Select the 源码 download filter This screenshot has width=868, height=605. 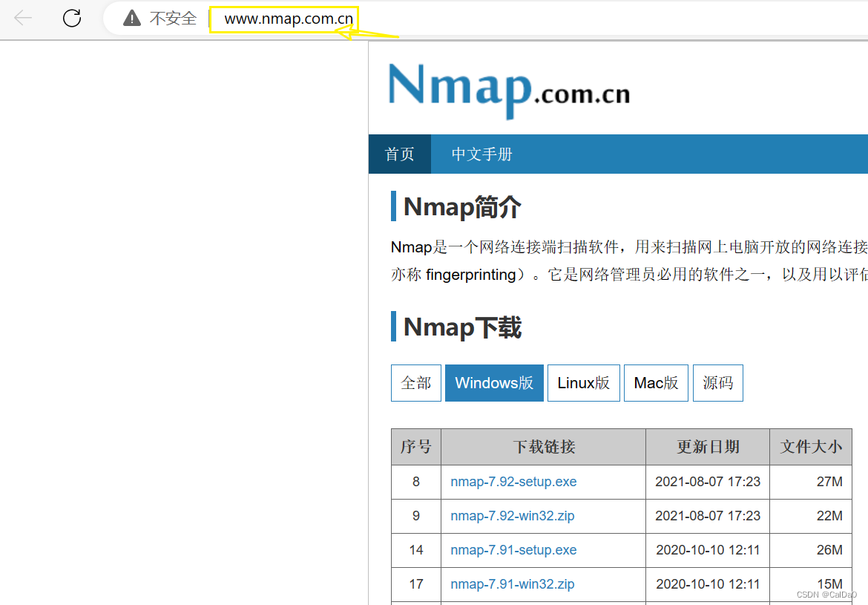[x=718, y=383]
